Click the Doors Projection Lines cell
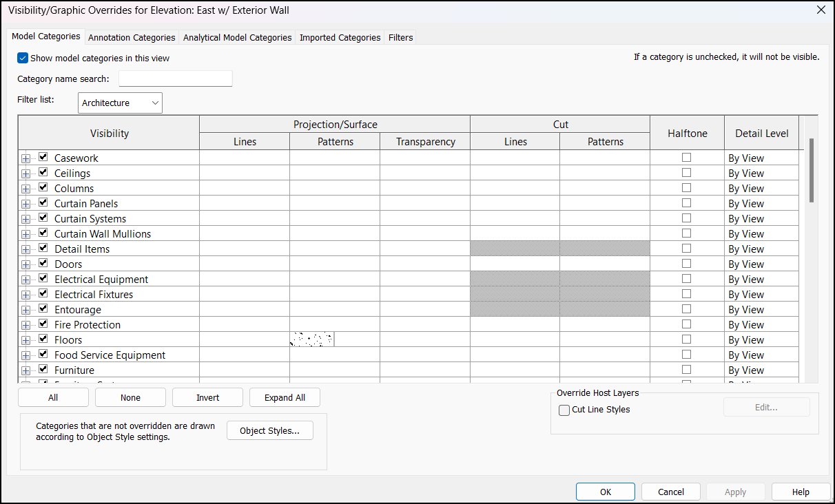835x504 pixels. coord(245,264)
